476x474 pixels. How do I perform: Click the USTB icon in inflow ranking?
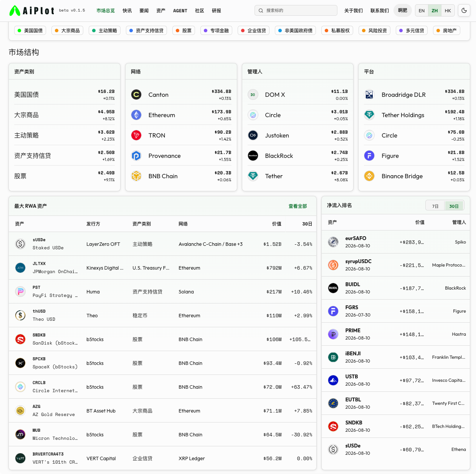tap(333, 380)
